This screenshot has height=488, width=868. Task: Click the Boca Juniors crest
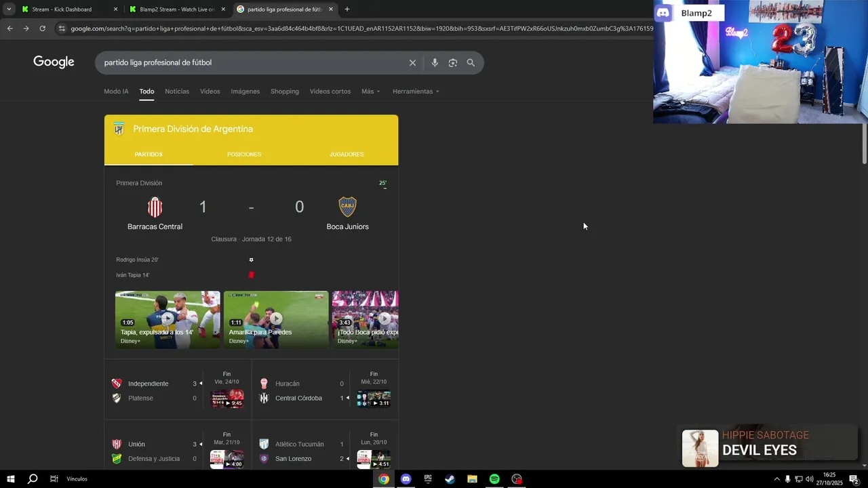pyautogui.click(x=347, y=207)
